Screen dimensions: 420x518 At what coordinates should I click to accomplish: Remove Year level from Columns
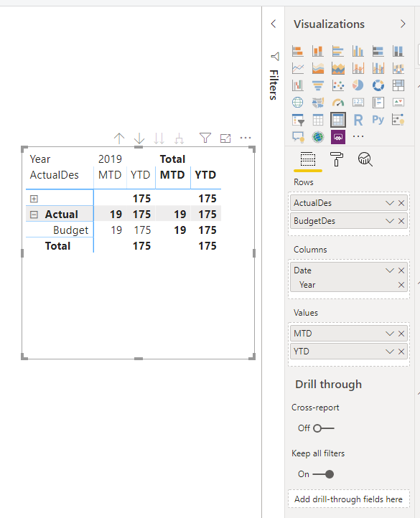pos(401,285)
